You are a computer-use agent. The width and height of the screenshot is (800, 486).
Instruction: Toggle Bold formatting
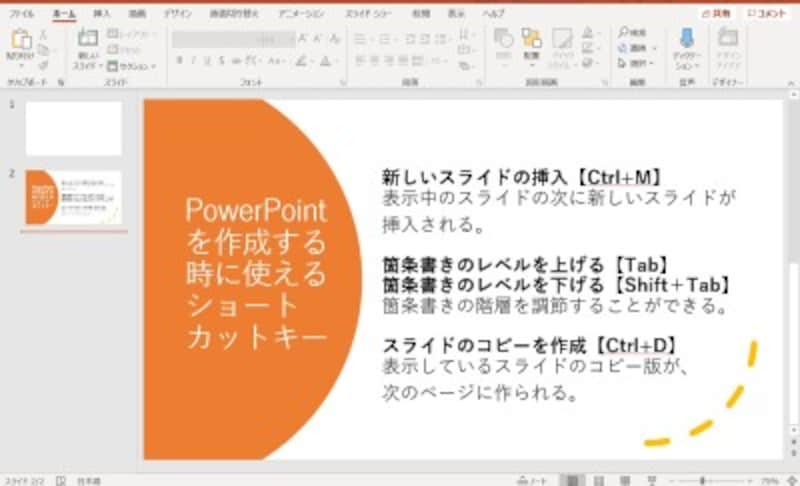(179, 61)
